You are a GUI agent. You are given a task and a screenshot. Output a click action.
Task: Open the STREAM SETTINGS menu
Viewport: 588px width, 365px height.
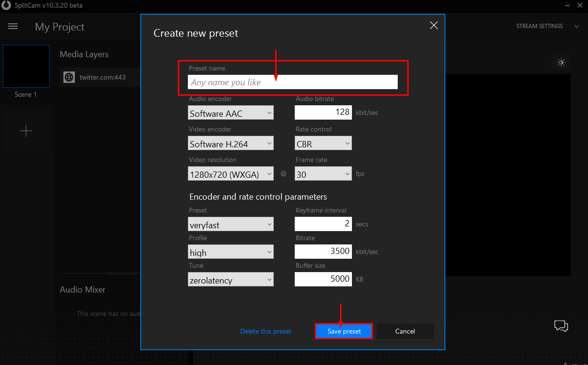(539, 26)
